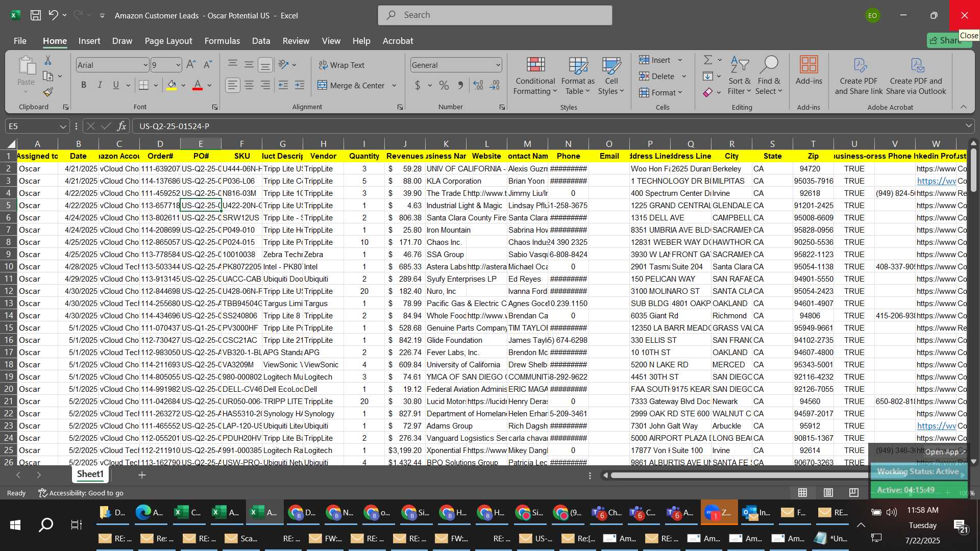Toggle Center horizontal alignment
Viewport: 980px width, 551px height.
[x=249, y=85]
